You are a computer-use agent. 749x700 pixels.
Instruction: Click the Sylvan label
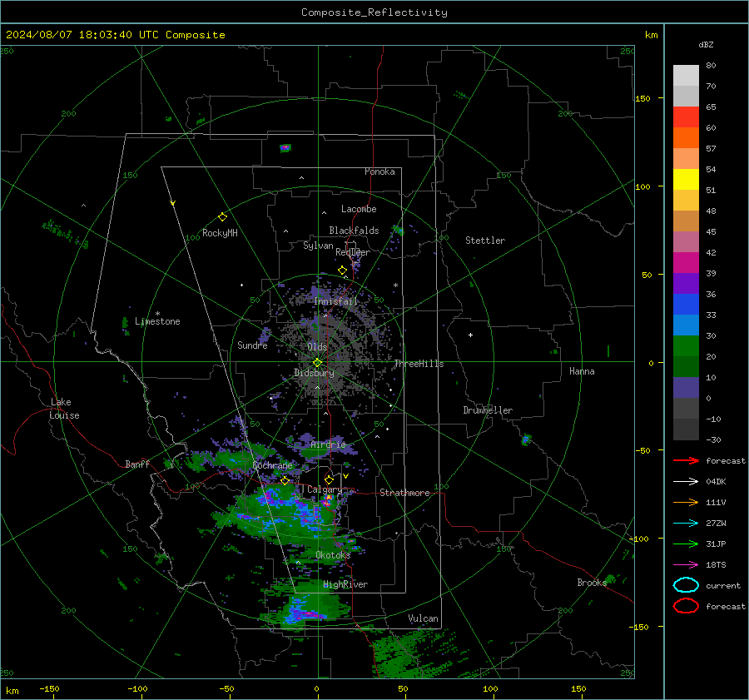point(318,246)
